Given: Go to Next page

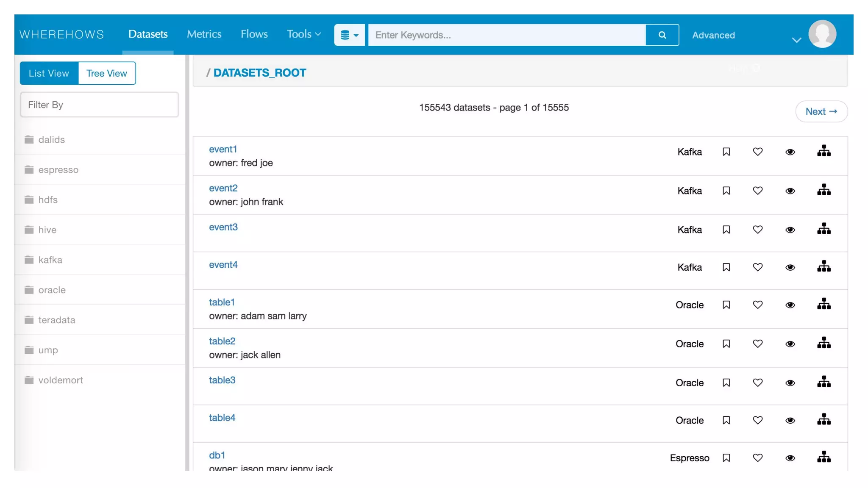Looking at the screenshot, I should click(821, 111).
